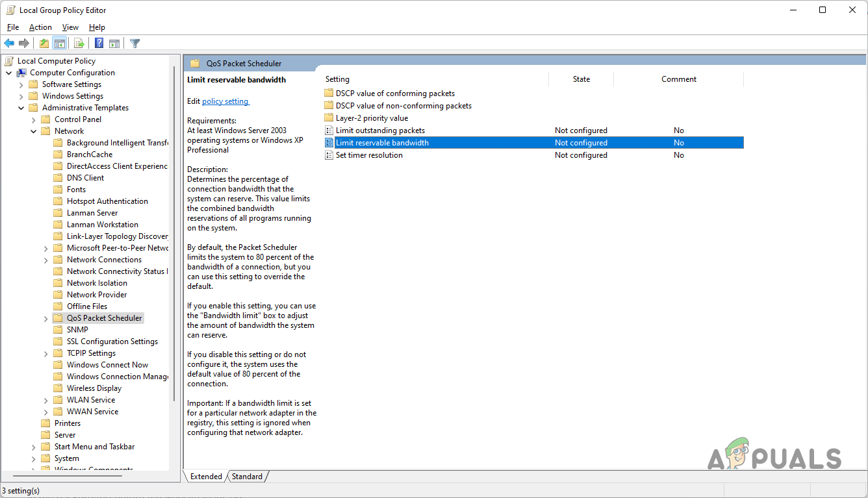Click the Software Settings folder icon
The height and width of the screenshot is (498, 868).
click(x=33, y=84)
